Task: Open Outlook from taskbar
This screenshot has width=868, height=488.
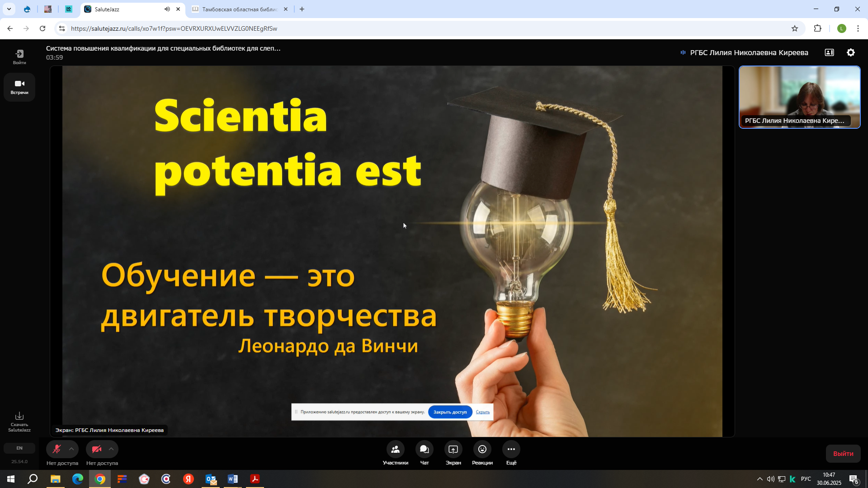Action: [211, 479]
